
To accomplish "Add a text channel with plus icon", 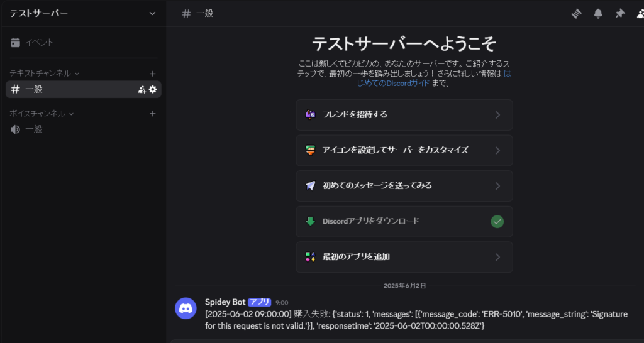I will (x=153, y=74).
